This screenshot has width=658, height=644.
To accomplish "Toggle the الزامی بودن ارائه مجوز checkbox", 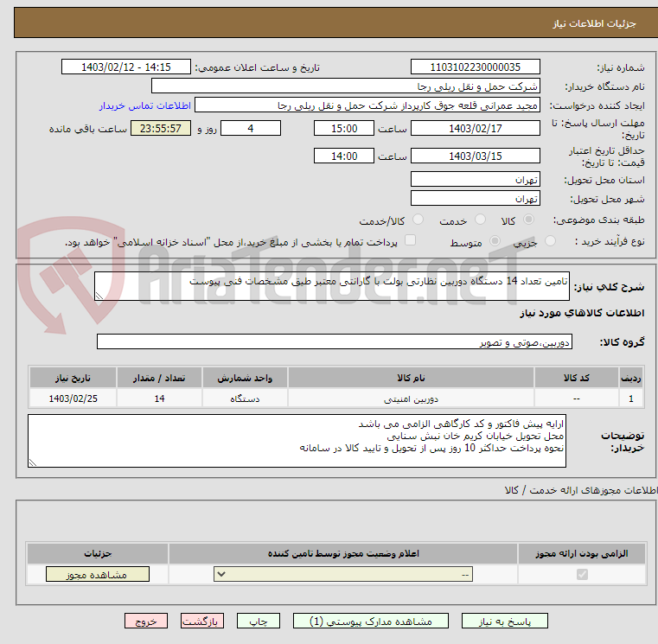I will click(x=582, y=574).
